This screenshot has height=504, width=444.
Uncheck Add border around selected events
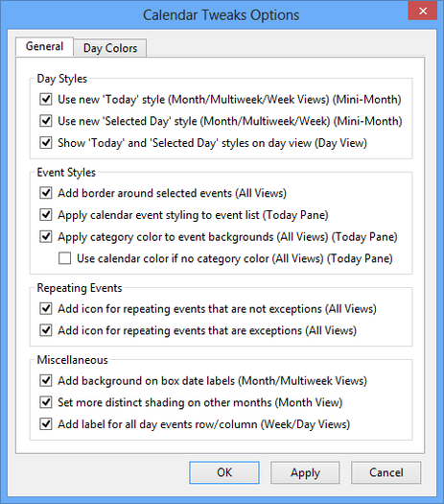[x=46, y=193]
